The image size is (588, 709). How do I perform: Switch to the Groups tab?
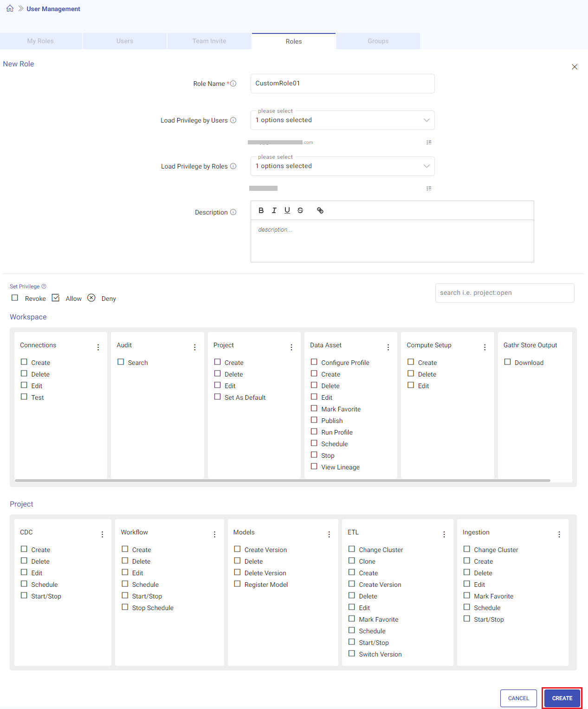[377, 41]
